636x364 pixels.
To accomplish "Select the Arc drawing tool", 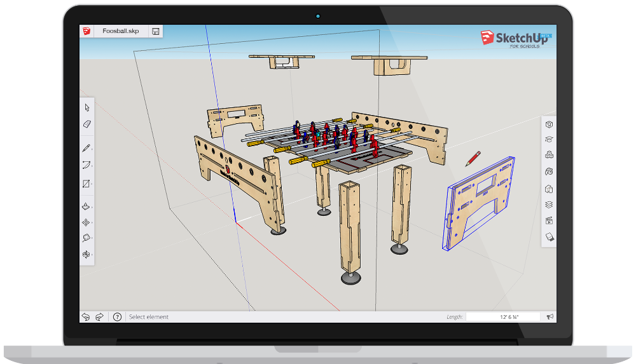I will coord(86,165).
